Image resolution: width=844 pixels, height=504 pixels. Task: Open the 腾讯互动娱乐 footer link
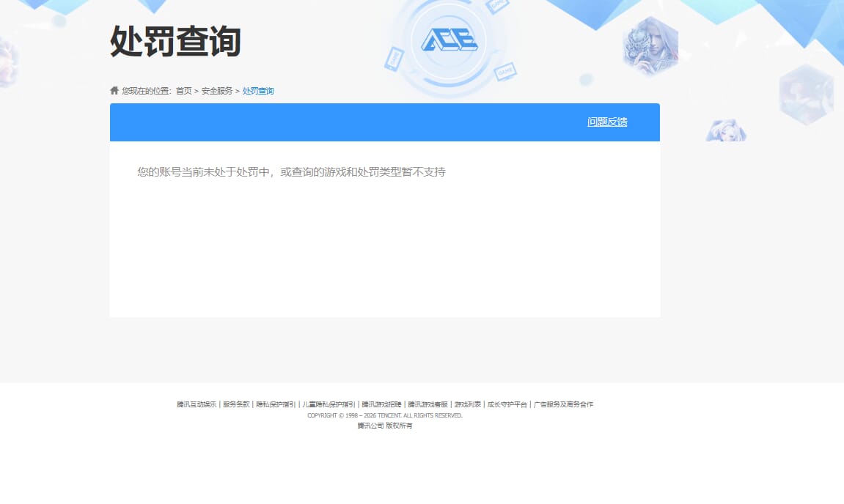(196, 404)
